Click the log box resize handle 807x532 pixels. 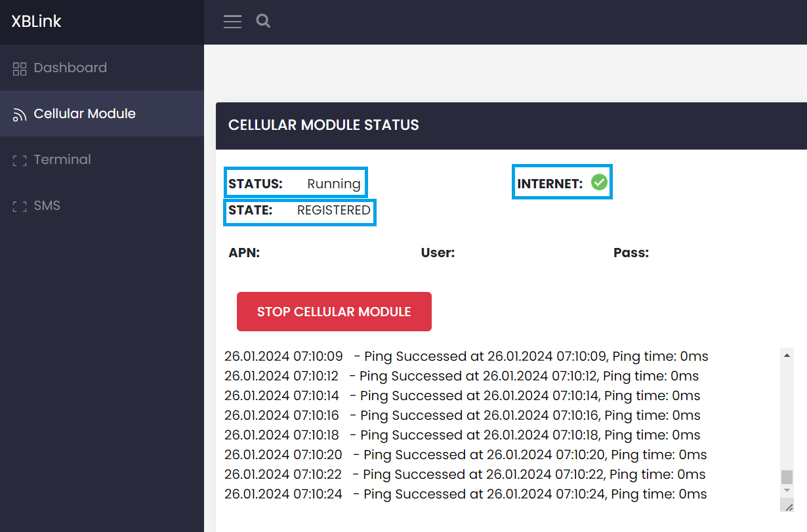(787, 506)
